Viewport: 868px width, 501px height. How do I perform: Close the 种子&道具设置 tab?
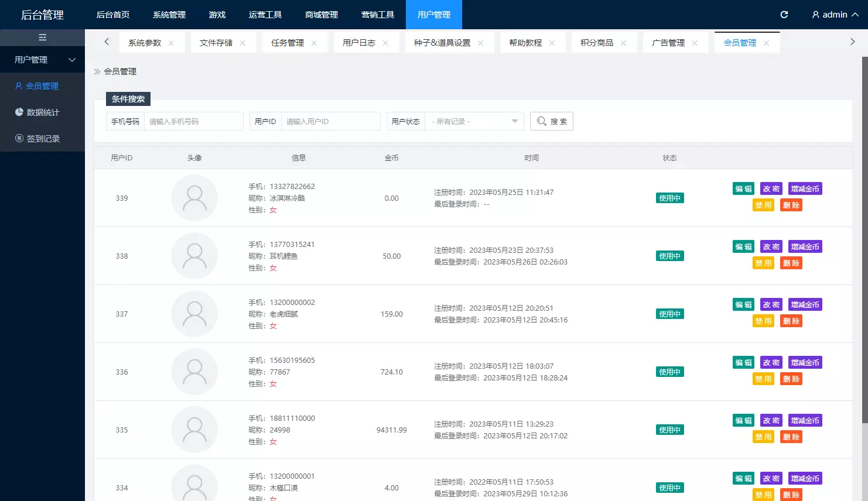coord(480,43)
